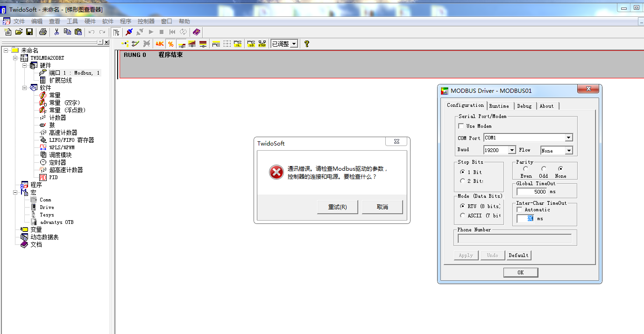644x334 pixels.
Task: Open the 控制器 menu
Action: [146, 21]
